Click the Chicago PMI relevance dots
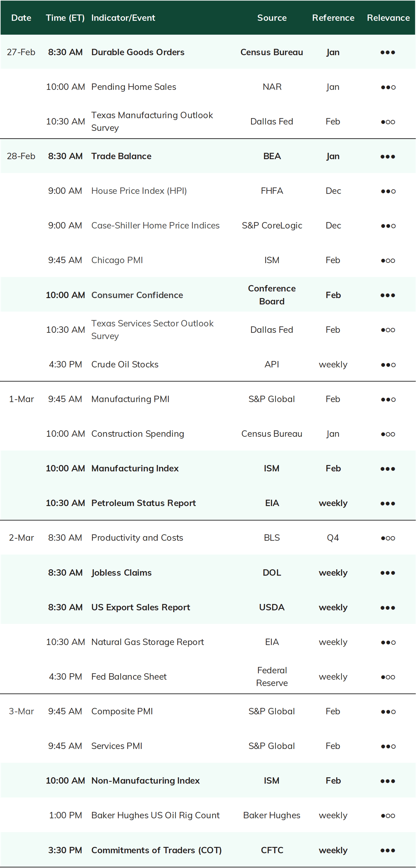 pyautogui.click(x=388, y=260)
